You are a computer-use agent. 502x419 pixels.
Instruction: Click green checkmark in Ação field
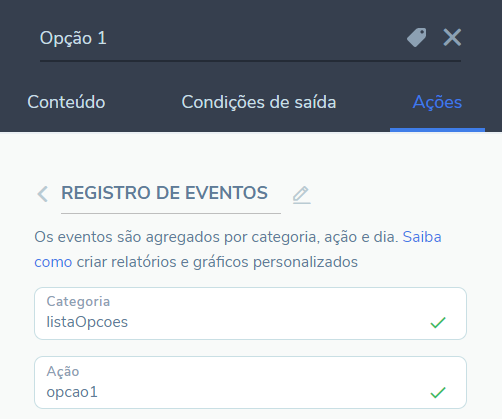[x=438, y=392]
